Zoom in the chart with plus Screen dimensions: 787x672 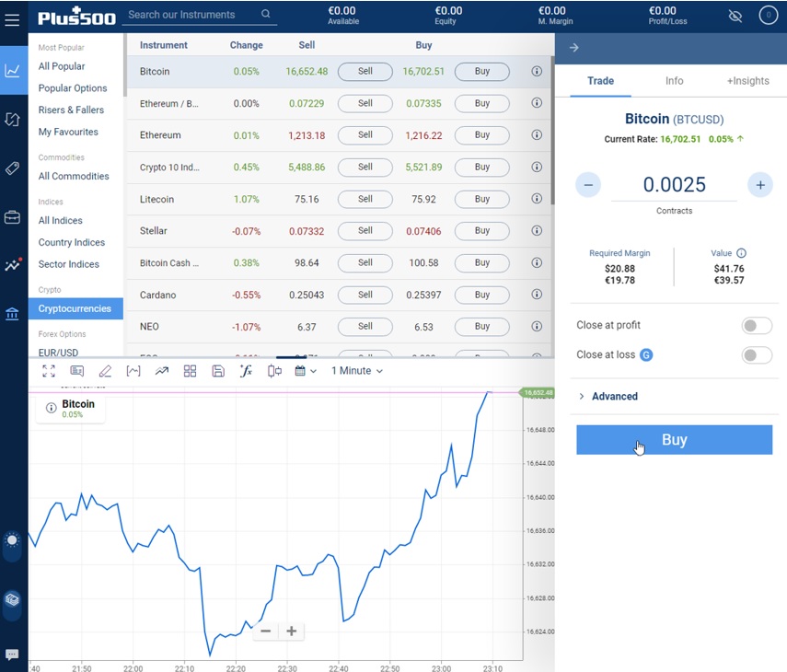click(x=292, y=631)
